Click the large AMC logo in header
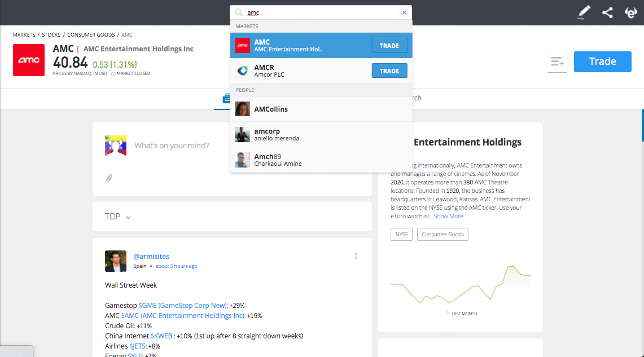644x357 pixels. click(29, 60)
